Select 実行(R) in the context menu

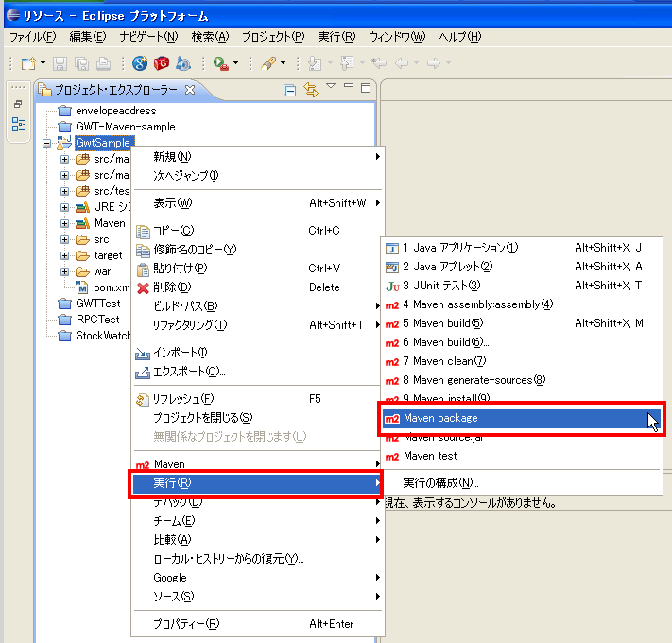257,483
